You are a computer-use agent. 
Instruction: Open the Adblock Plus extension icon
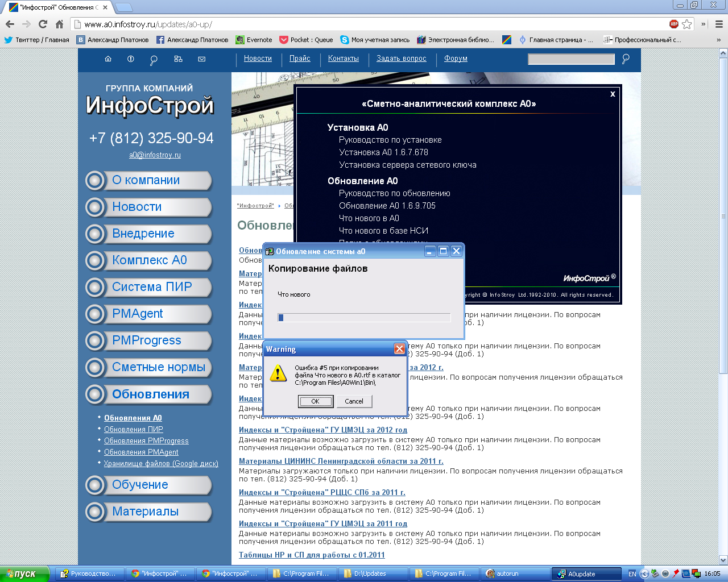point(674,24)
